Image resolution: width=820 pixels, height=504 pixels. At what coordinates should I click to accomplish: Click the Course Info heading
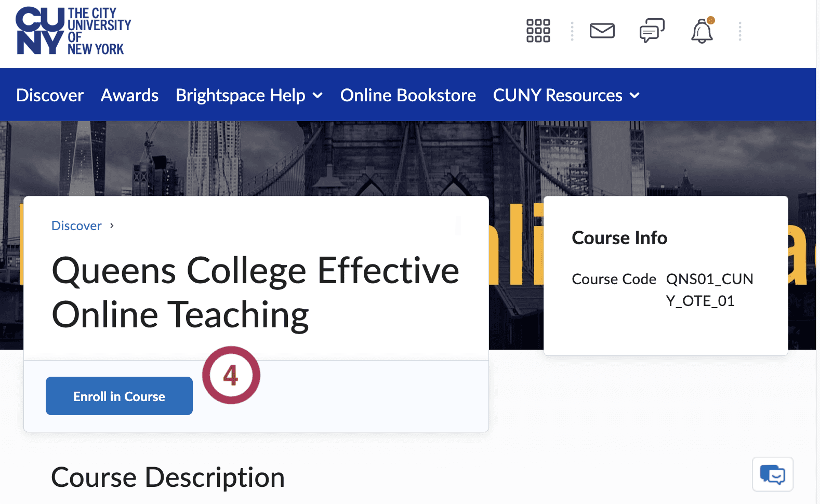pos(619,237)
